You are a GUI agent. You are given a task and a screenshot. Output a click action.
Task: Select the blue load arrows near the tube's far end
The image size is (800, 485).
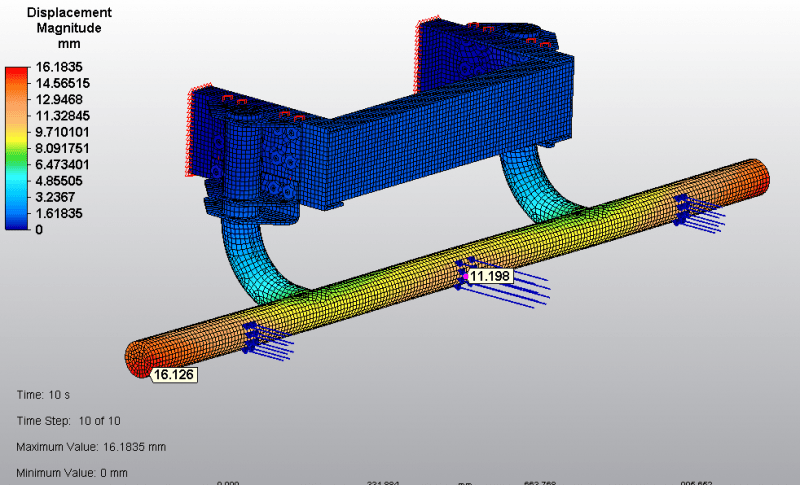(700, 213)
